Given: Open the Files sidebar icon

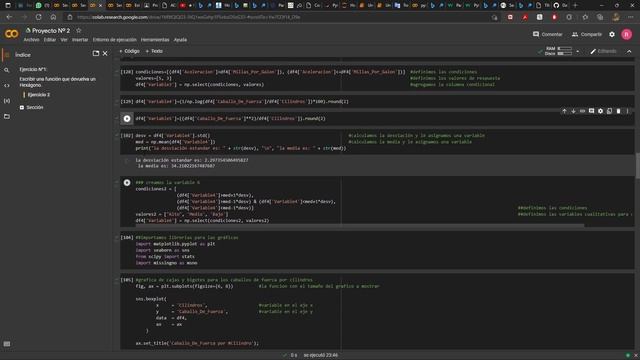Looking at the screenshot, I should 7,116.
